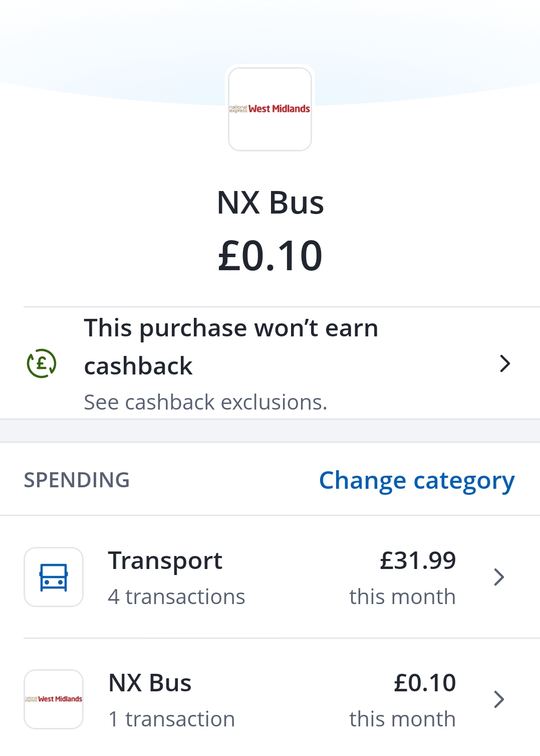Viewport: 540px width, 756px height.
Task: Open the See cashback exclusions text
Action: point(205,402)
